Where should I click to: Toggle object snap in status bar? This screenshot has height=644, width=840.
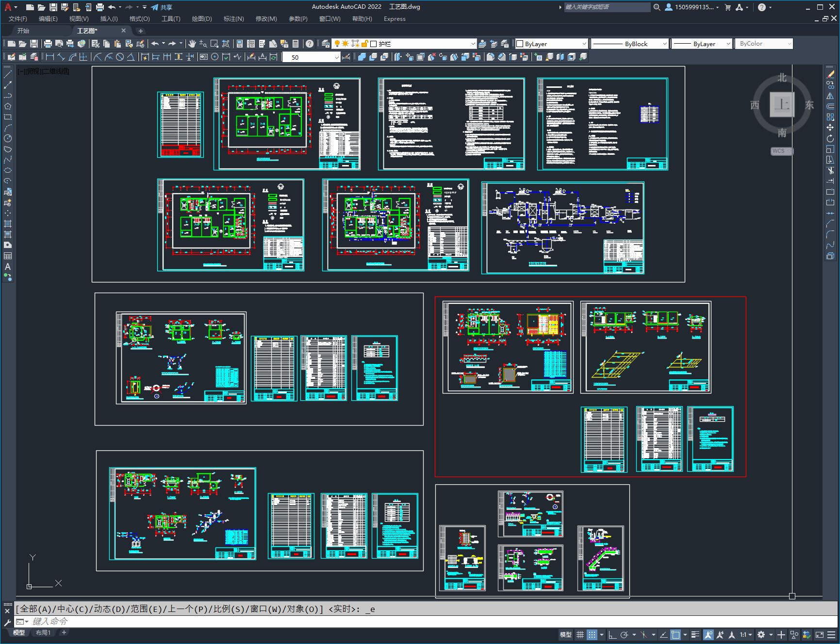tap(675, 634)
